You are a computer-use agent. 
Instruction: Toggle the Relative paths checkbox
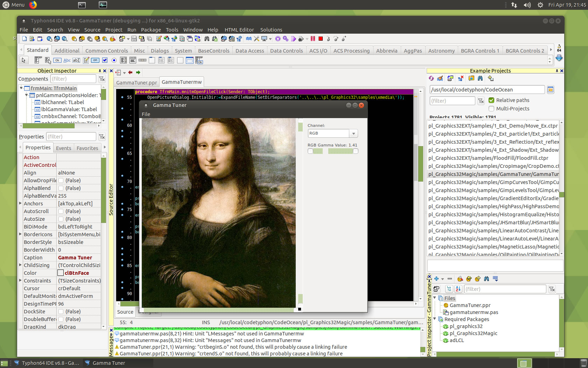tap(491, 100)
